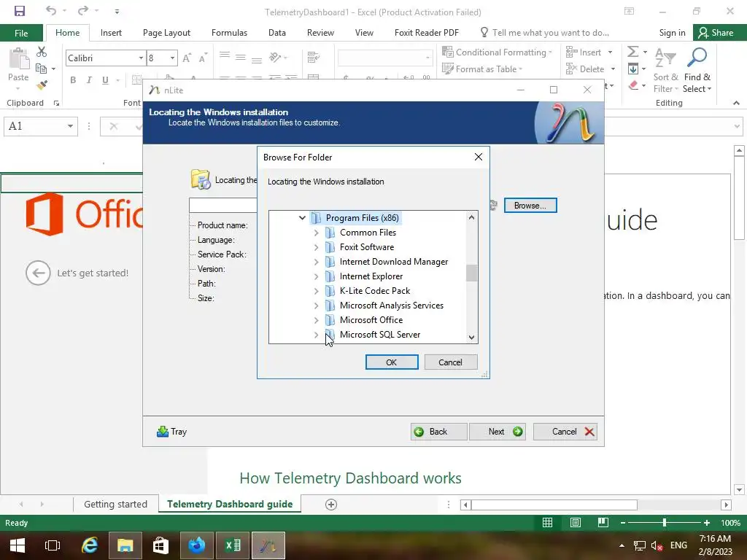Click the Format Painter brush icon
The height and width of the screenshot is (560, 747).
click(42, 85)
